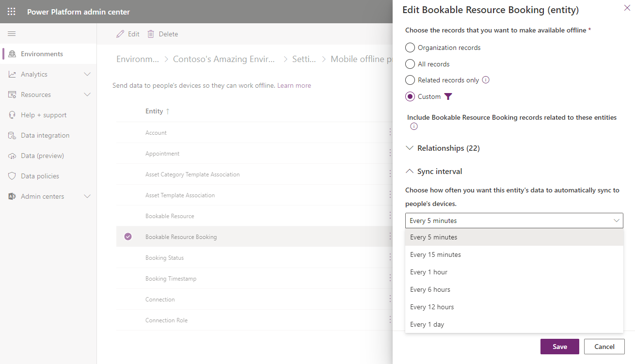Viewport: 635px width, 364px height.
Task: Click the Environments globe icon
Action: (12, 54)
